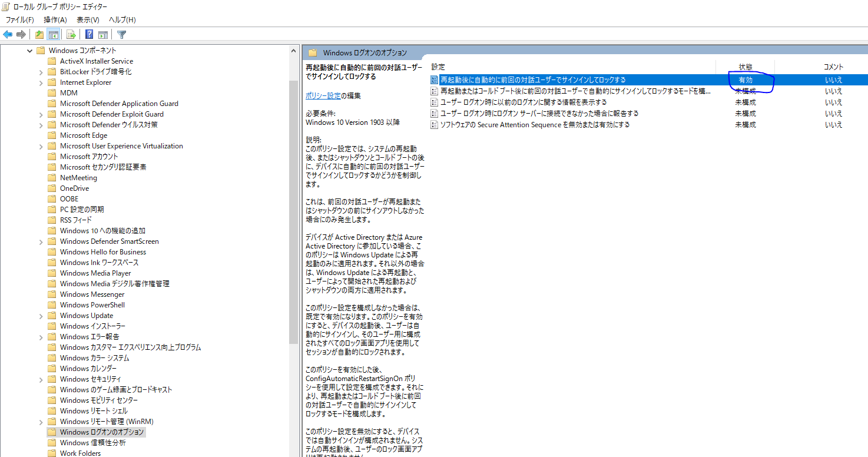Image resolution: width=868 pixels, height=457 pixels.
Task: Open the 操作(A) menu
Action: pos(55,19)
